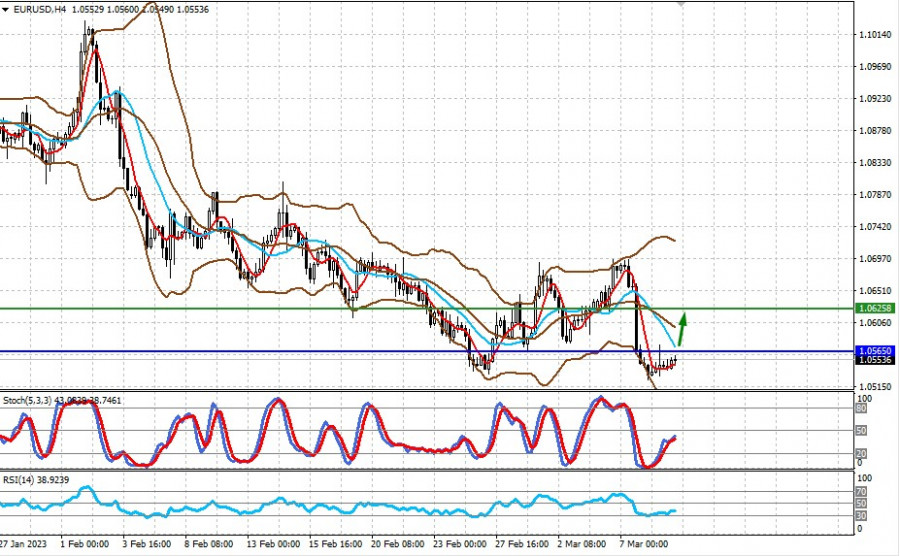Click the 70 level on RSI scale
Screen dimensions: 900x556
point(859,492)
